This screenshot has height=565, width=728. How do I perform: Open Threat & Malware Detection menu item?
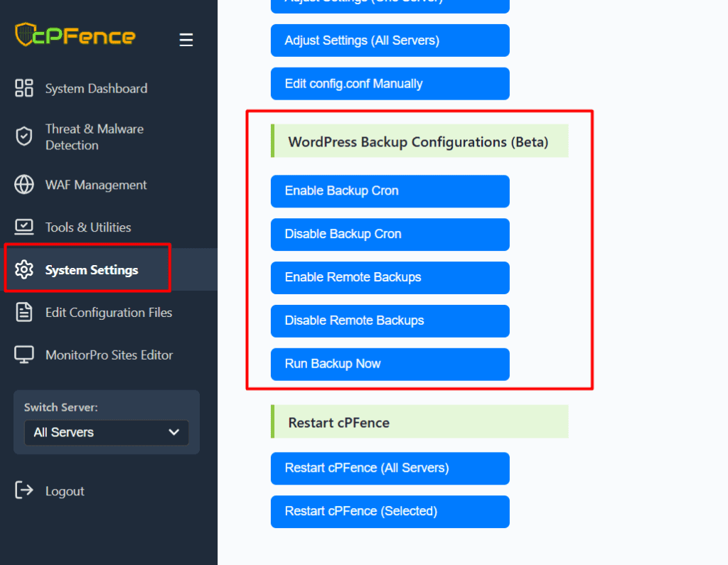point(95,136)
